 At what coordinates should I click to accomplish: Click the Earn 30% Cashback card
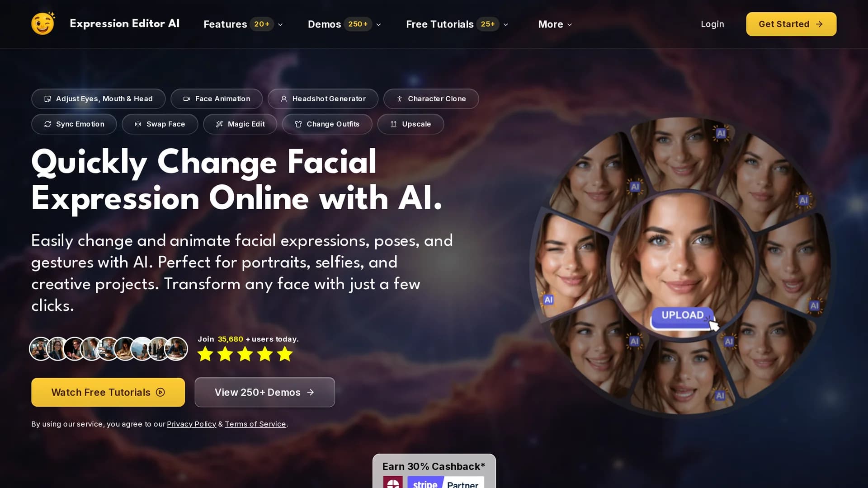click(x=434, y=471)
